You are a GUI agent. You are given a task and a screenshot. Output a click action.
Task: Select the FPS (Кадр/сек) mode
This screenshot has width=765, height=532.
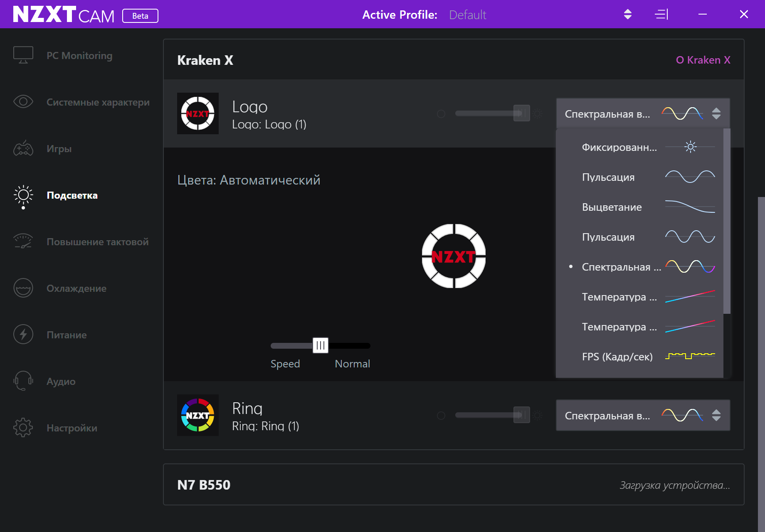(x=640, y=357)
